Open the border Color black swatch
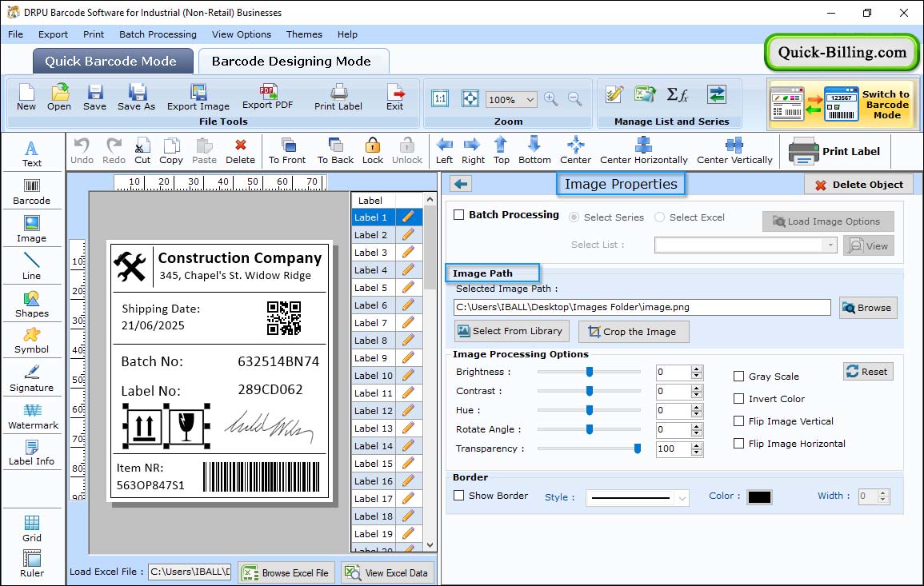 pyautogui.click(x=759, y=497)
